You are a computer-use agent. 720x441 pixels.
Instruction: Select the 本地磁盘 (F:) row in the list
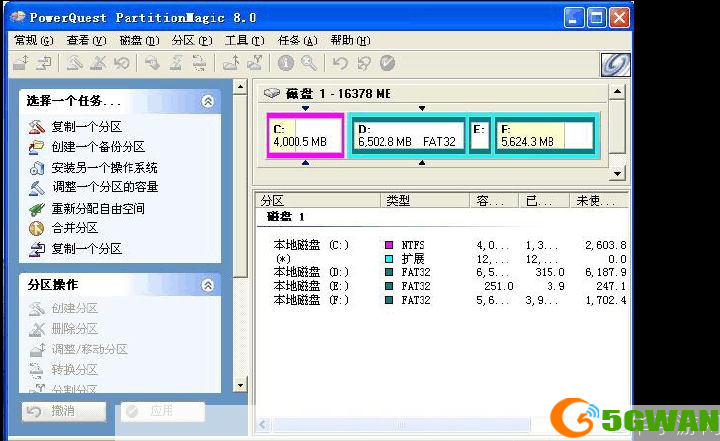(x=443, y=300)
